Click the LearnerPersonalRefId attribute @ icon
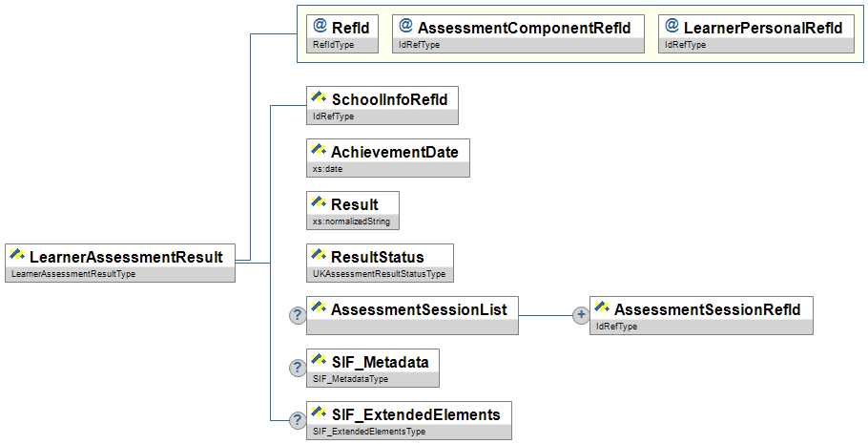The width and height of the screenshot is (868, 444). [672, 27]
